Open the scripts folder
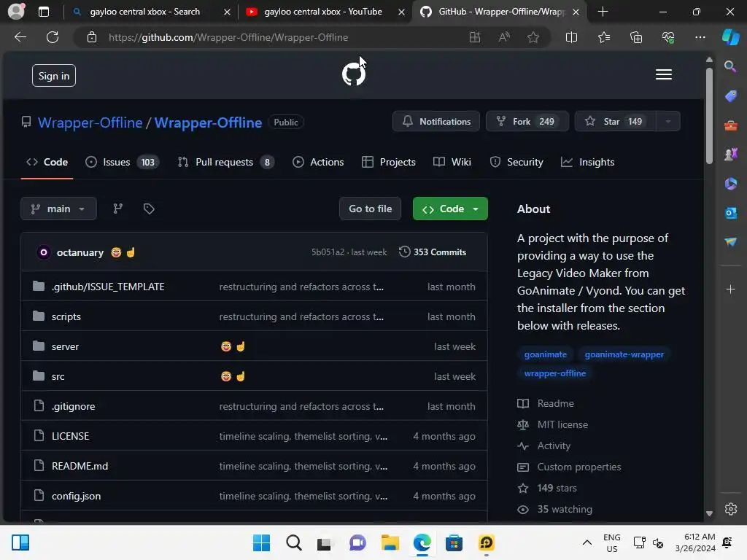Viewport: 747px width, 560px height. coord(66,316)
